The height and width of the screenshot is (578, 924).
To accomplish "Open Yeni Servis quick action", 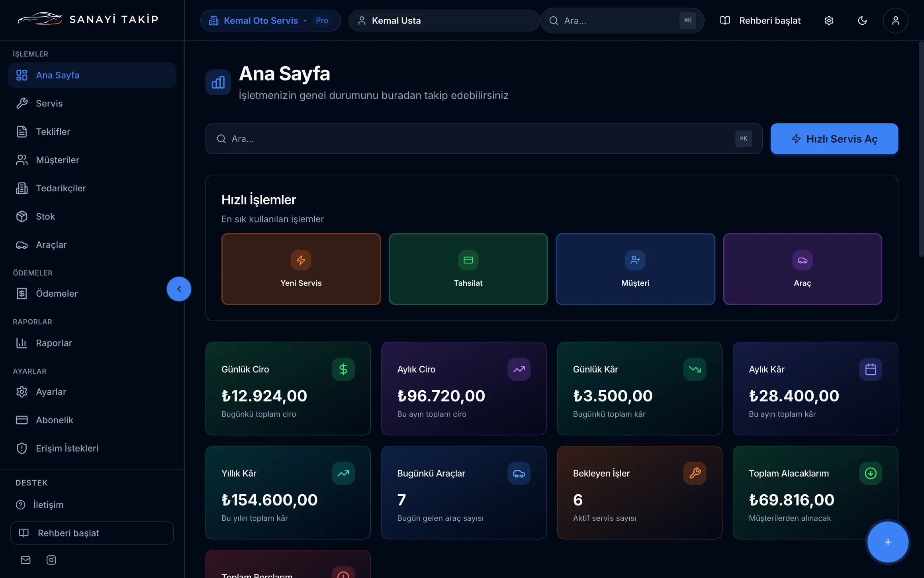I will click(301, 269).
